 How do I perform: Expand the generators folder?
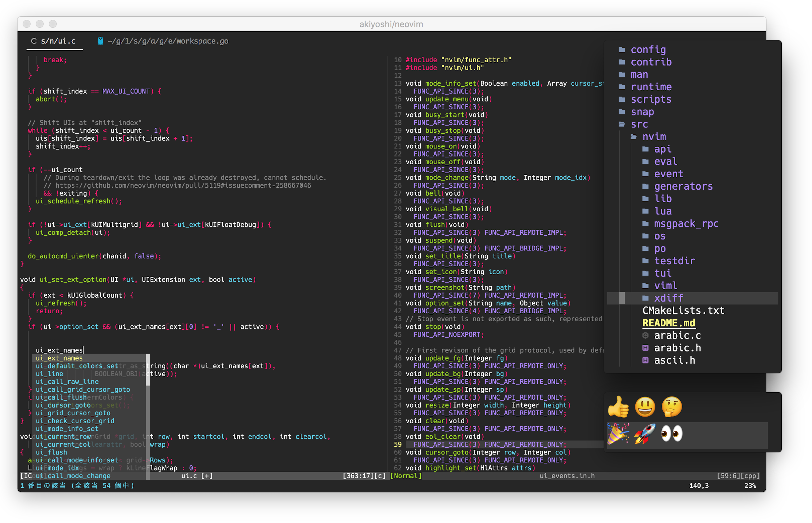coord(646,187)
